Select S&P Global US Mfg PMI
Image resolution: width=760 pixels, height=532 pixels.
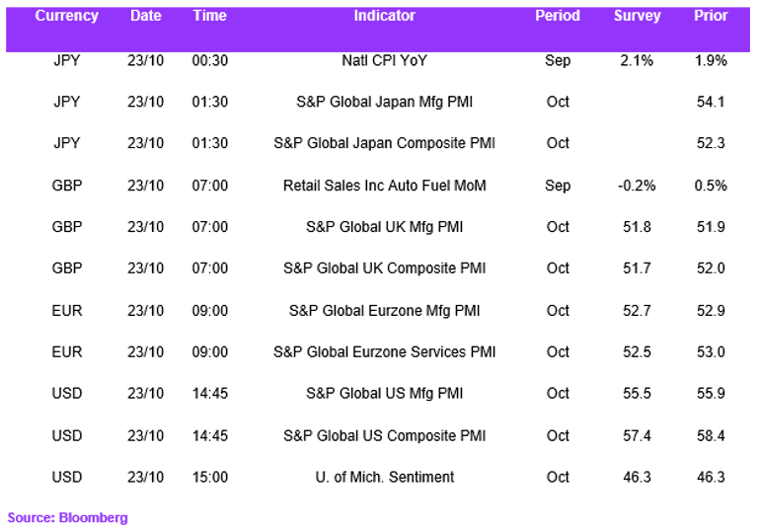pos(384,394)
